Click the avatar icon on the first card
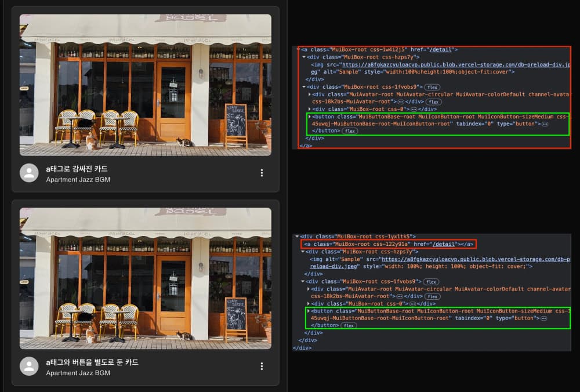This screenshot has height=392, width=580. (29, 172)
